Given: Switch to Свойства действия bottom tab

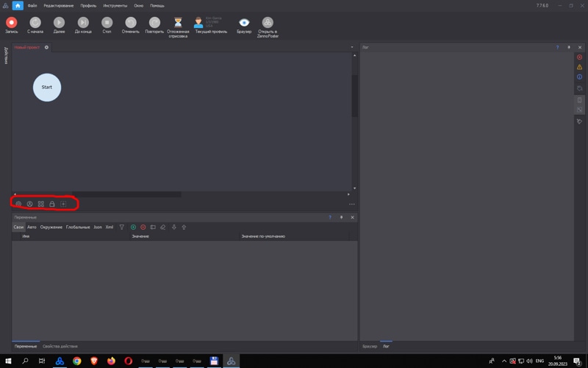Looking at the screenshot, I should 60,346.
